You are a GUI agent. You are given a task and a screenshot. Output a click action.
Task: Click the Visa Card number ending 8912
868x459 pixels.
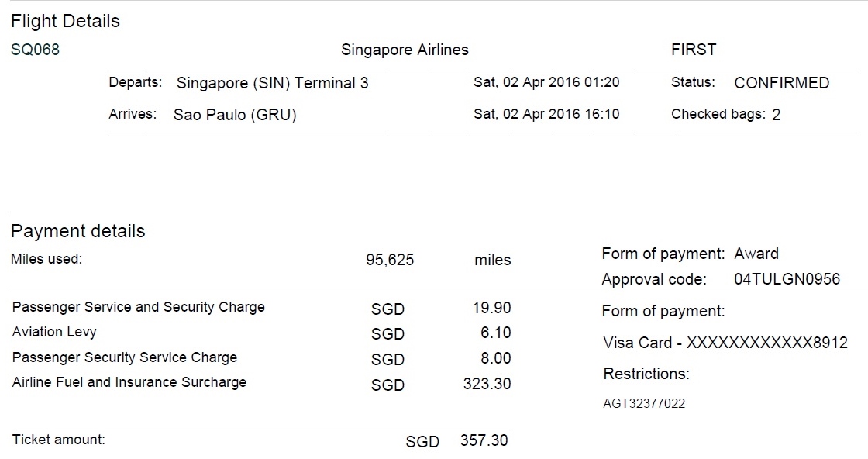(725, 343)
